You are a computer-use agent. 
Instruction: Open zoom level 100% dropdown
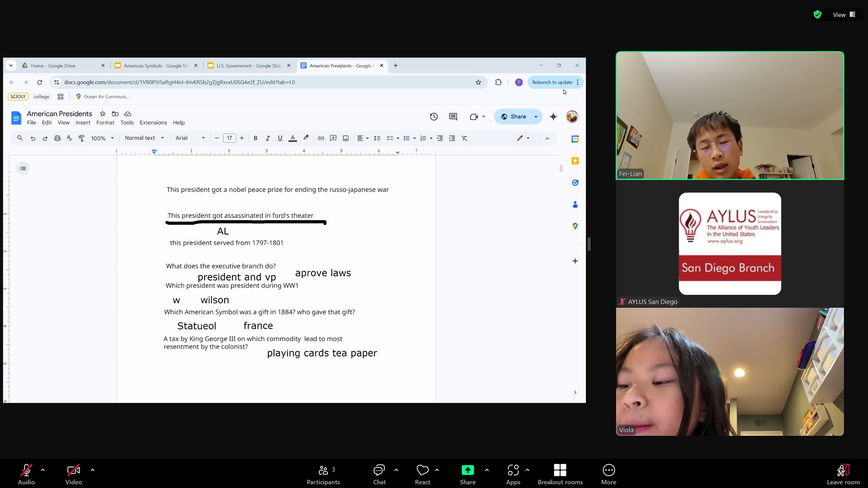point(102,138)
